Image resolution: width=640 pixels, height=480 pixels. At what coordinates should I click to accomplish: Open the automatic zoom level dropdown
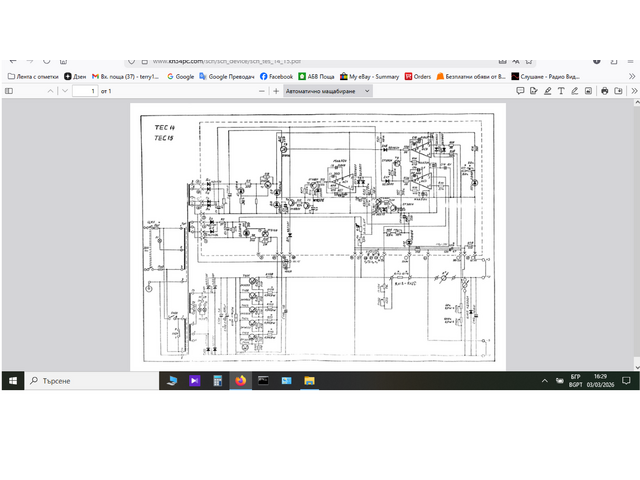tap(328, 91)
